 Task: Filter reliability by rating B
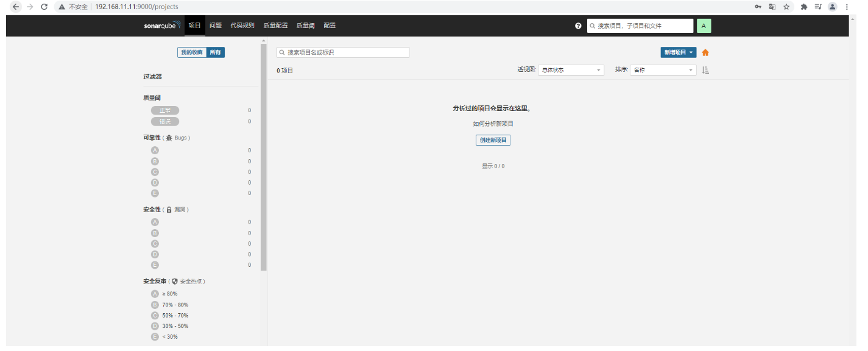click(155, 161)
